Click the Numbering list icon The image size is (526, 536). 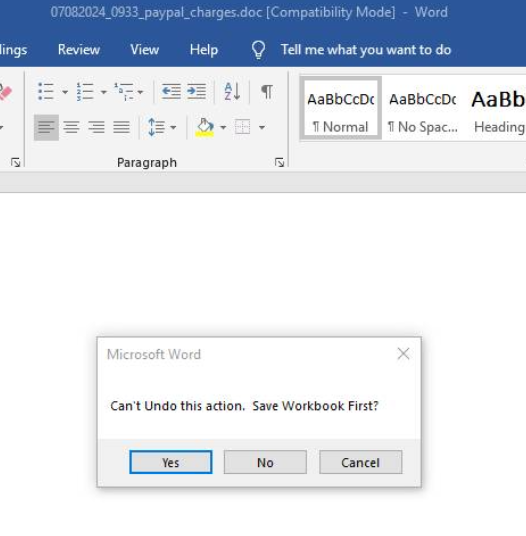85,92
